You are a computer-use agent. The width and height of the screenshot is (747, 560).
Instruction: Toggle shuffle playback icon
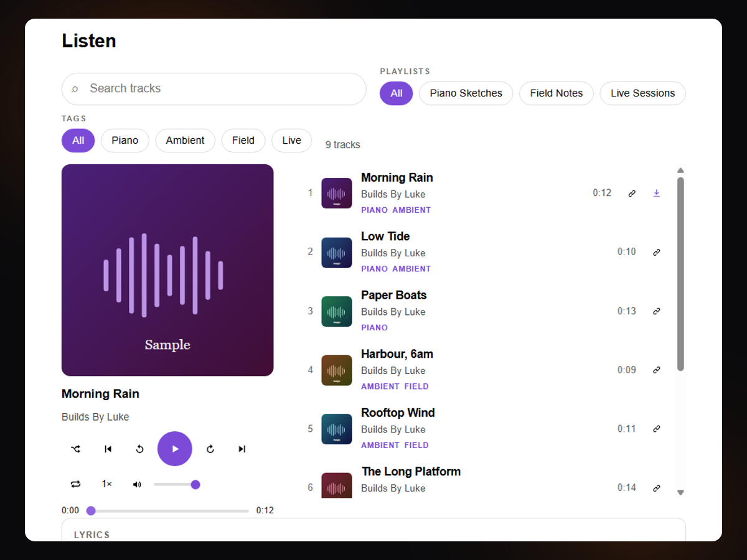pyautogui.click(x=75, y=449)
